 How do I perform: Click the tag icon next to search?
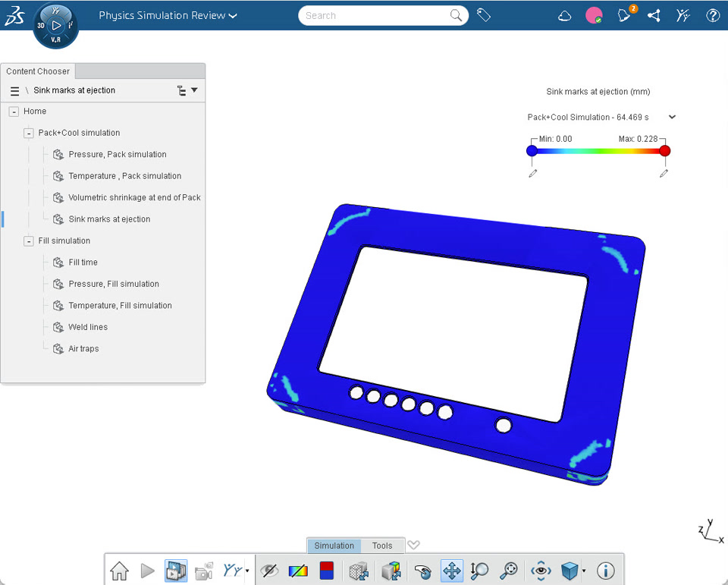pos(484,15)
